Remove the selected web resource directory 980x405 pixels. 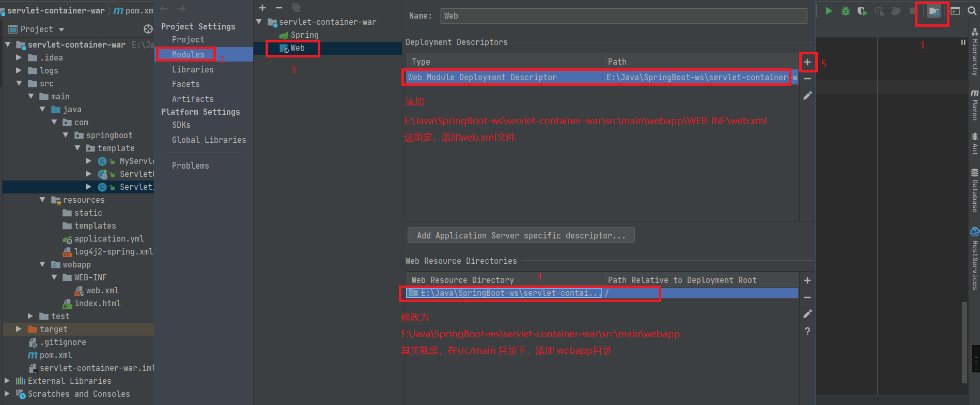[x=807, y=297]
